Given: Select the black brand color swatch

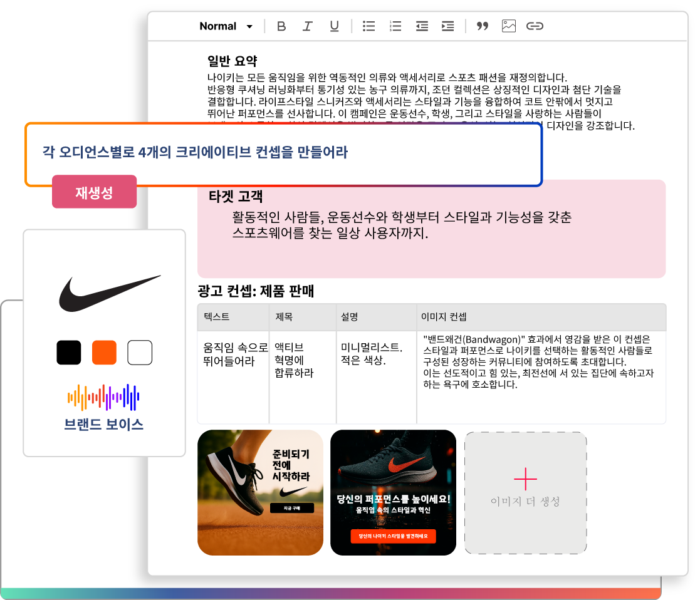Looking at the screenshot, I should coord(69,353).
